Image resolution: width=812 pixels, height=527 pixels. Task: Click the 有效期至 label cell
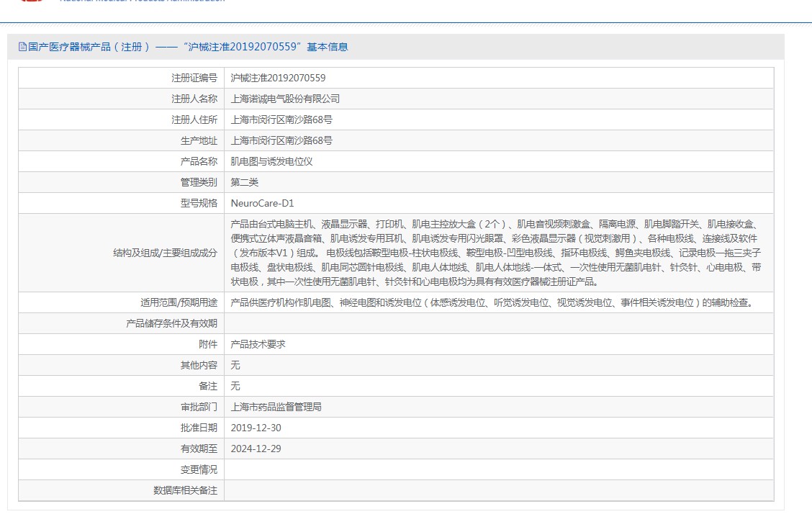tap(121, 449)
